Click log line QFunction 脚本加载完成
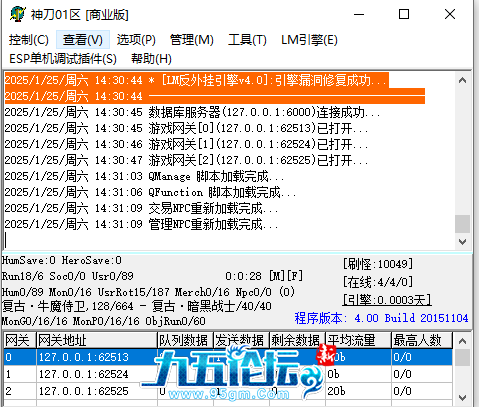The width and height of the screenshot is (479, 407). [x=150, y=192]
